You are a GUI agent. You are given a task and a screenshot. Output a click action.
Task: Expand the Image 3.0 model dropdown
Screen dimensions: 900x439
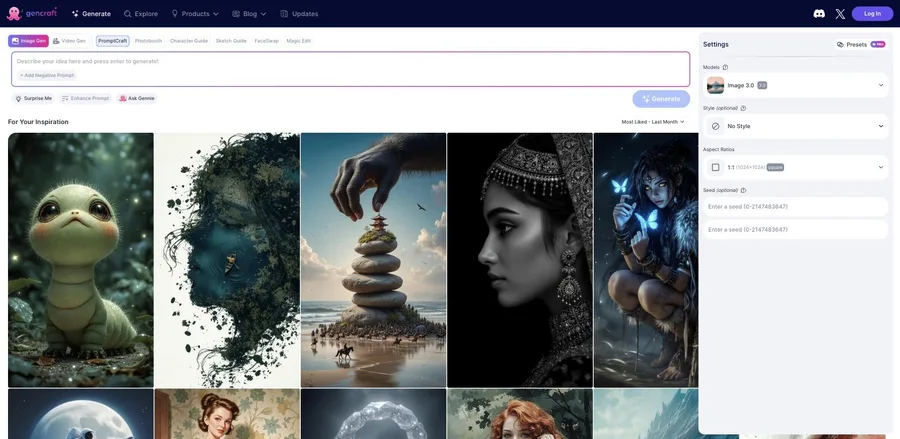pos(796,85)
